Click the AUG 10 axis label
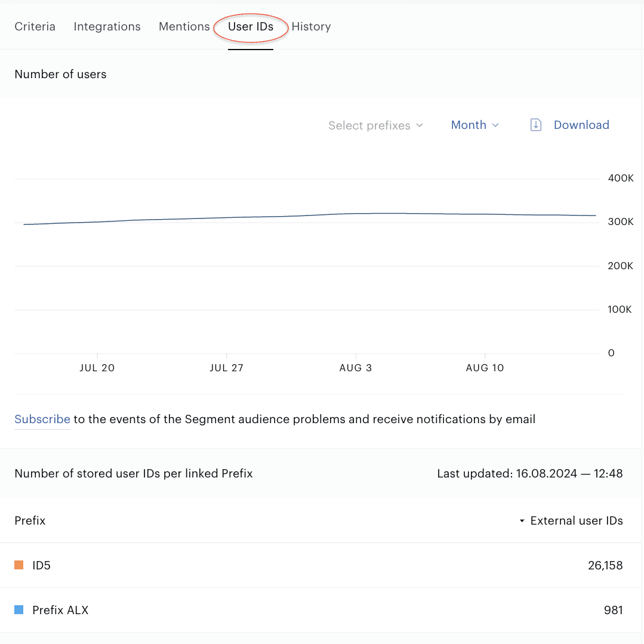Screen dimensions: 644x644 [485, 368]
